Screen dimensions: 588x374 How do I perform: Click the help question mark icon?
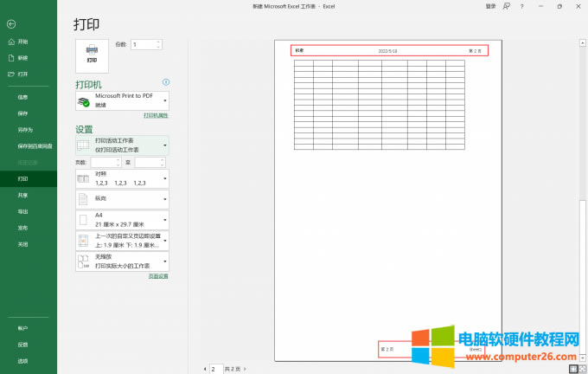point(521,6)
